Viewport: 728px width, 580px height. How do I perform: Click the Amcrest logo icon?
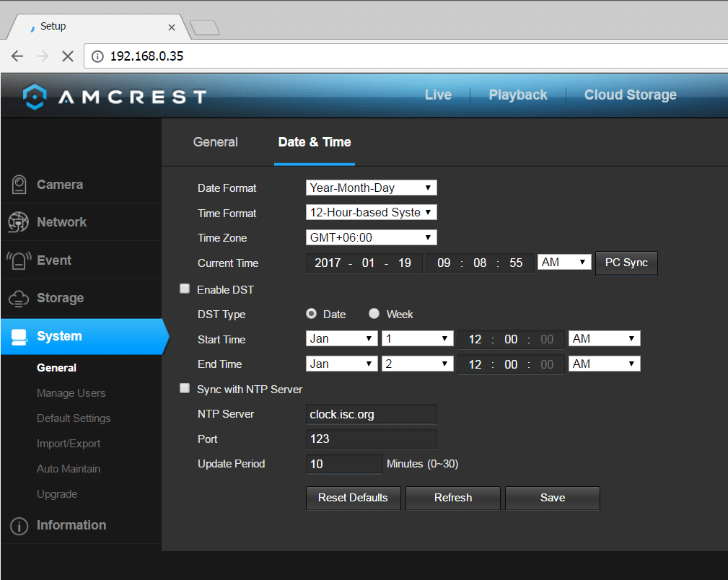(35, 96)
